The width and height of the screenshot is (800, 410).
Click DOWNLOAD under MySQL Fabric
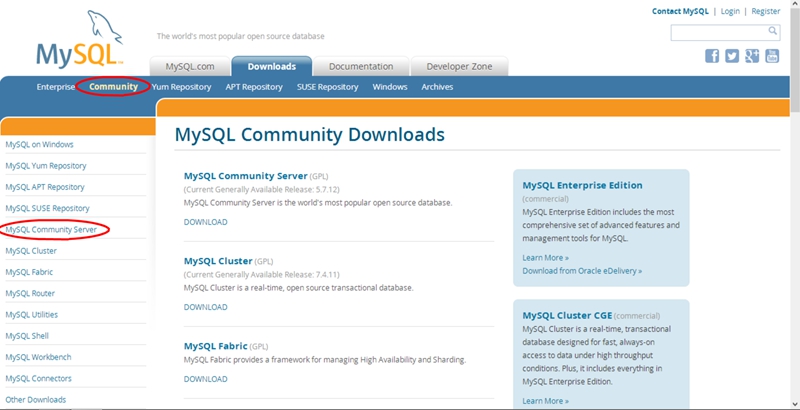pos(206,379)
